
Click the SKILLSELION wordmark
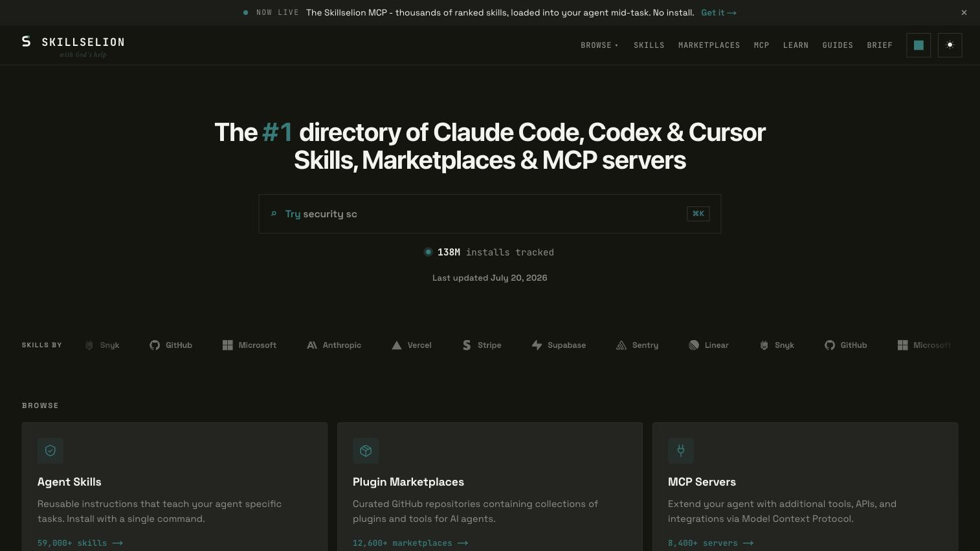coord(83,42)
